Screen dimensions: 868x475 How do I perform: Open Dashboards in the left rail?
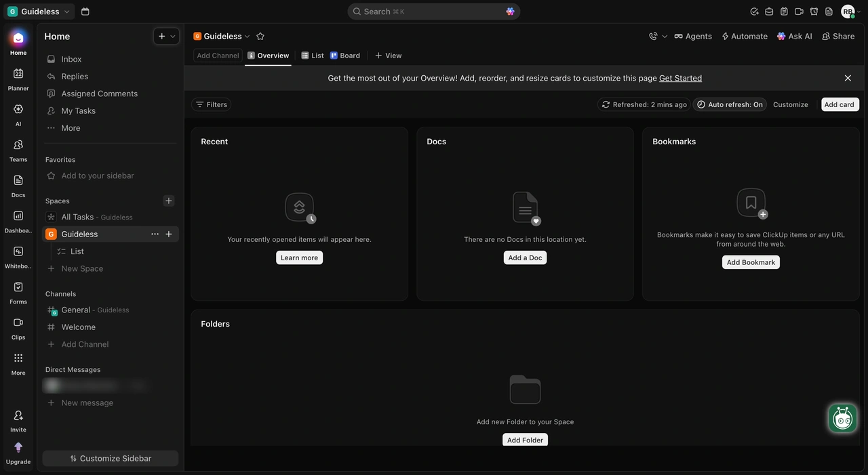pyautogui.click(x=18, y=221)
